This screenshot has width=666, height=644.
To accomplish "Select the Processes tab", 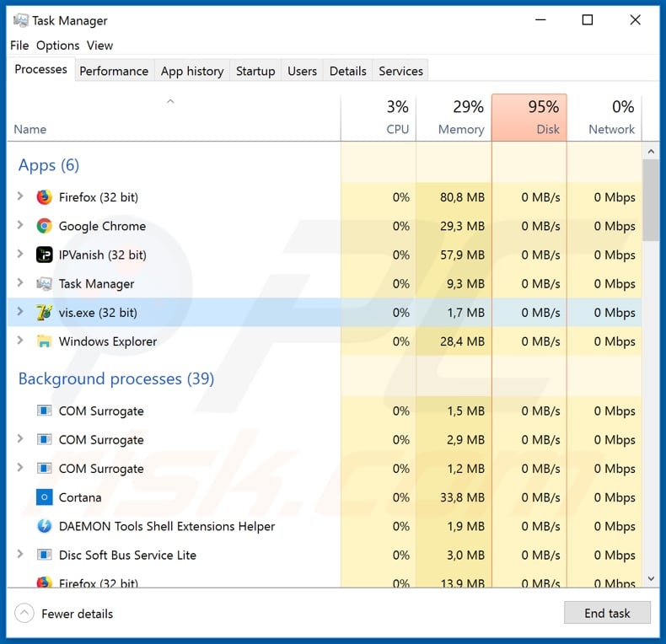I will 40,69.
